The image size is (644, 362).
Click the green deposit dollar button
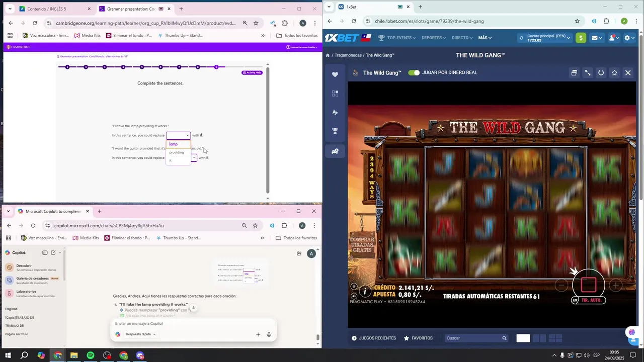click(x=581, y=38)
